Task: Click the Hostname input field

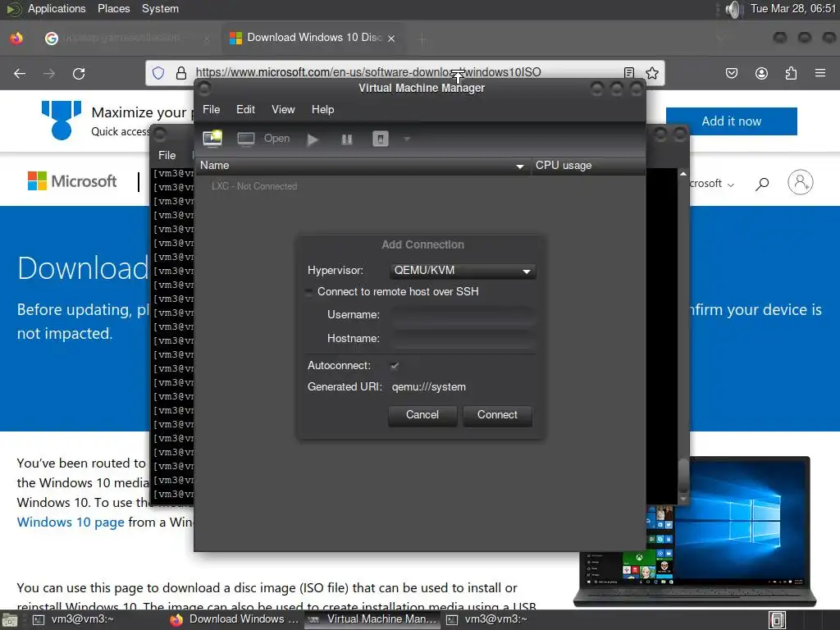Action: point(463,339)
